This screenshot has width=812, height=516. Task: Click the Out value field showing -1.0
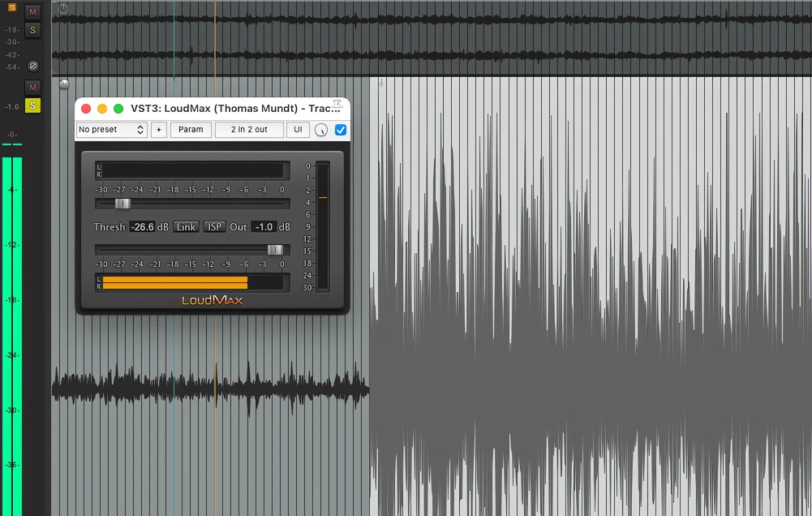pyautogui.click(x=264, y=227)
